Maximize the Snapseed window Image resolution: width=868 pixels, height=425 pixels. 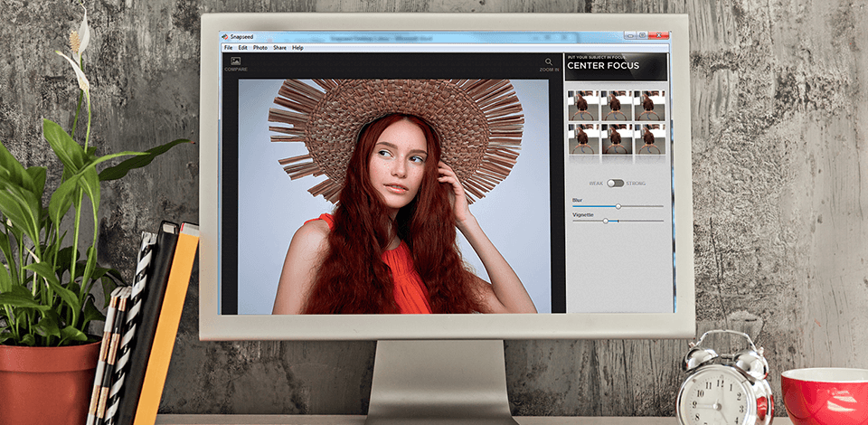pyautogui.click(x=642, y=35)
